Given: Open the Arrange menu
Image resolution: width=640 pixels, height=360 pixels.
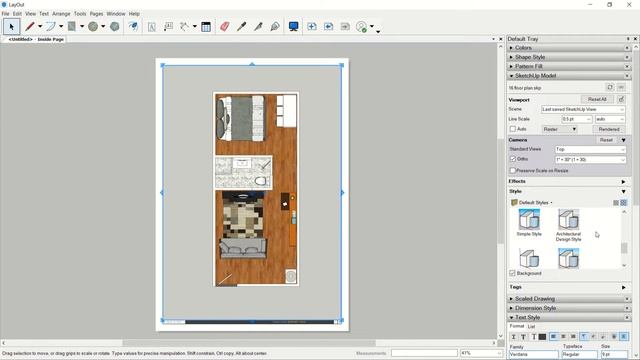Looking at the screenshot, I should (x=61, y=13).
